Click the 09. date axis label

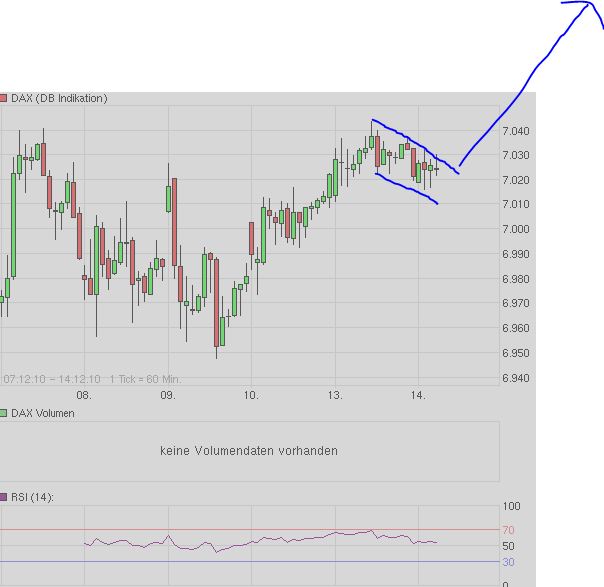pos(168,395)
